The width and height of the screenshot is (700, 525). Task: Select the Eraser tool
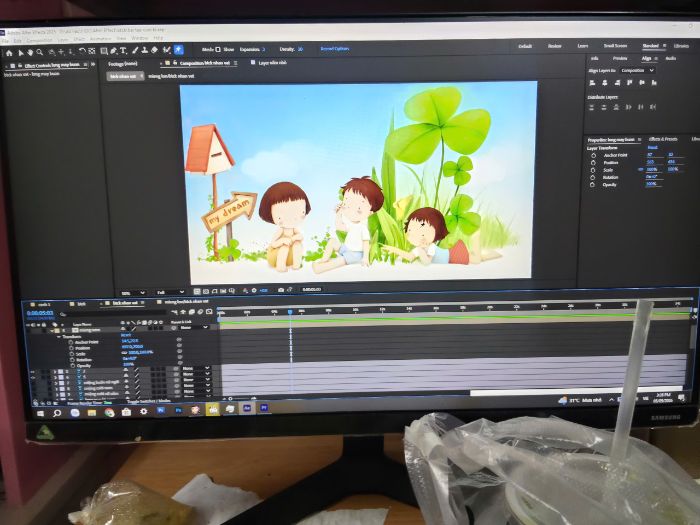(x=154, y=50)
